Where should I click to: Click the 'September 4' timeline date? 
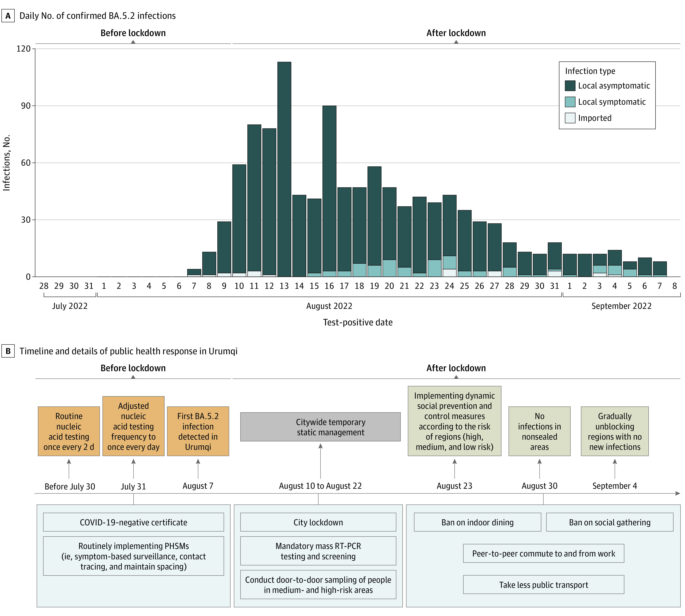615,486
